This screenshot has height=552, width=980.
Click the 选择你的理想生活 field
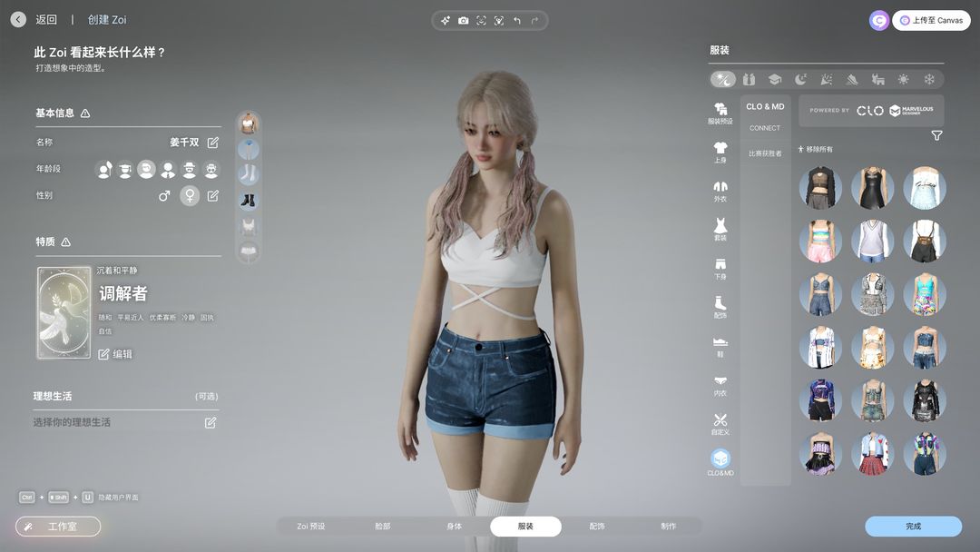pos(125,422)
